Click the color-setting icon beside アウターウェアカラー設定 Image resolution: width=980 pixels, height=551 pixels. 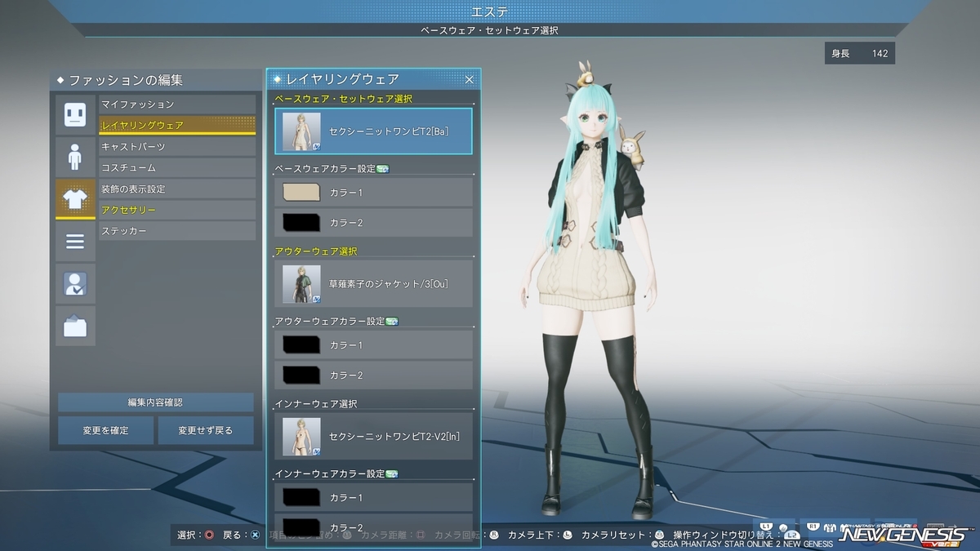pyautogui.click(x=391, y=322)
